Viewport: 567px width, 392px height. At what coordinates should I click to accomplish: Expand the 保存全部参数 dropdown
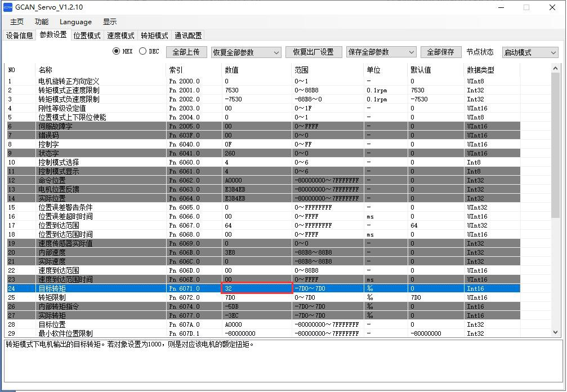coord(381,52)
